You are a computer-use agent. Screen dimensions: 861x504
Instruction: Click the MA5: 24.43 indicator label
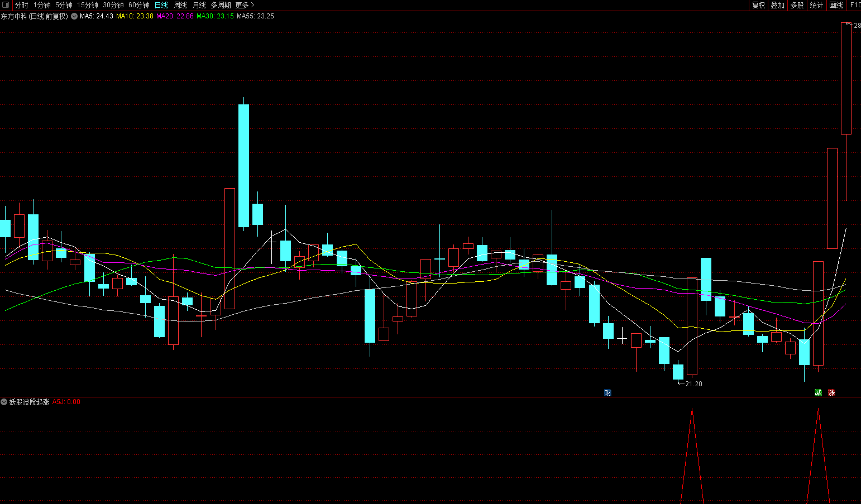pyautogui.click(x=97, y=16)
